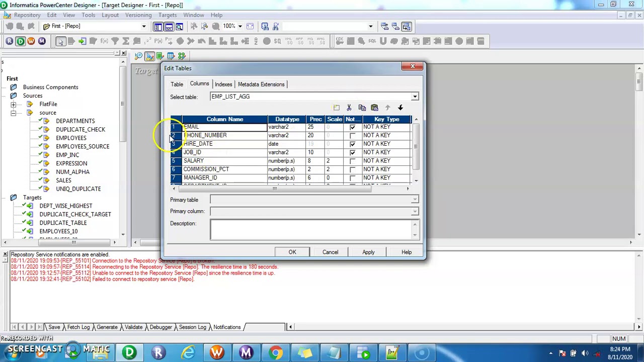Switch output window to Session Log tab
This screenshot has height=362, width=644.
coord(193,327)
